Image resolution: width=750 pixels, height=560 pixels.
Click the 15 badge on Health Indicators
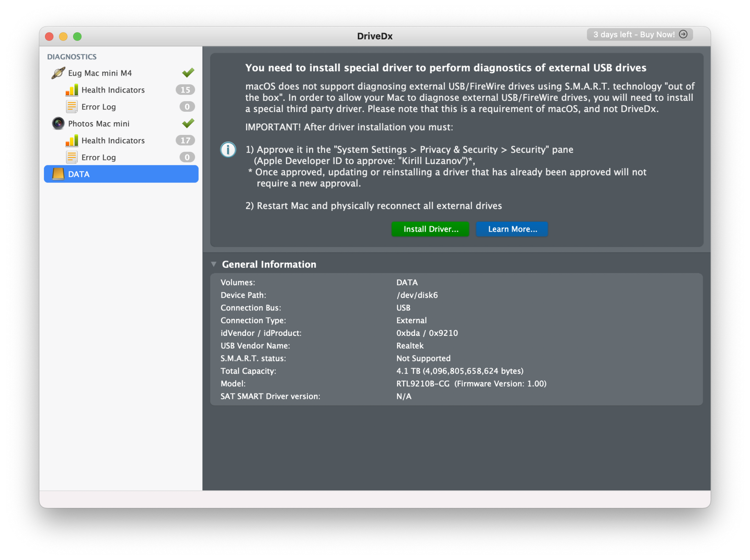pyautogui.click(x=185, y=90)
